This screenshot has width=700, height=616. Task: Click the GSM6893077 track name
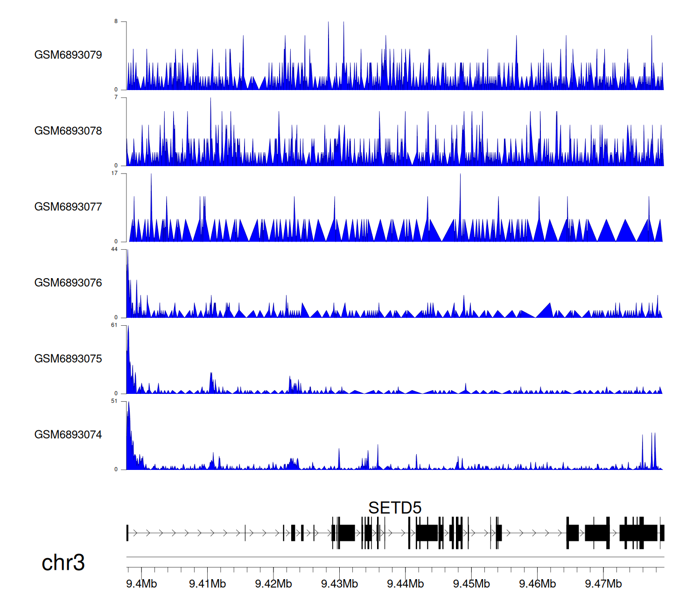68,207
